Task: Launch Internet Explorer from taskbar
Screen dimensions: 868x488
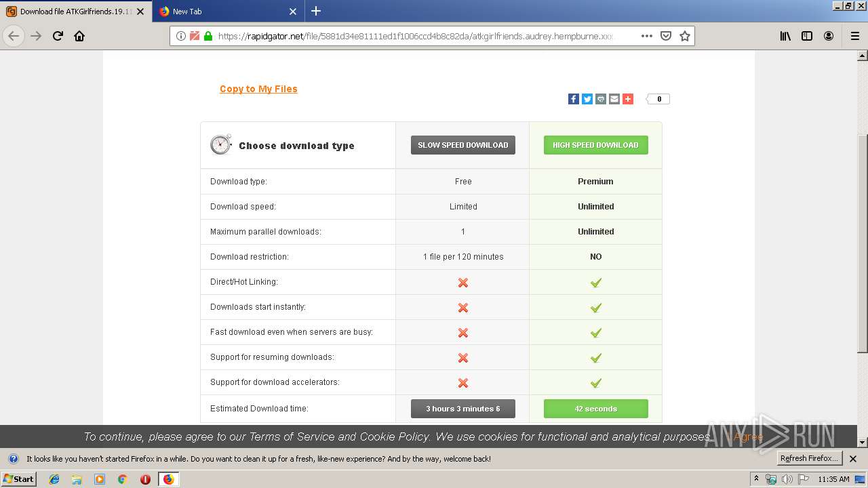Action: point(54,479)
